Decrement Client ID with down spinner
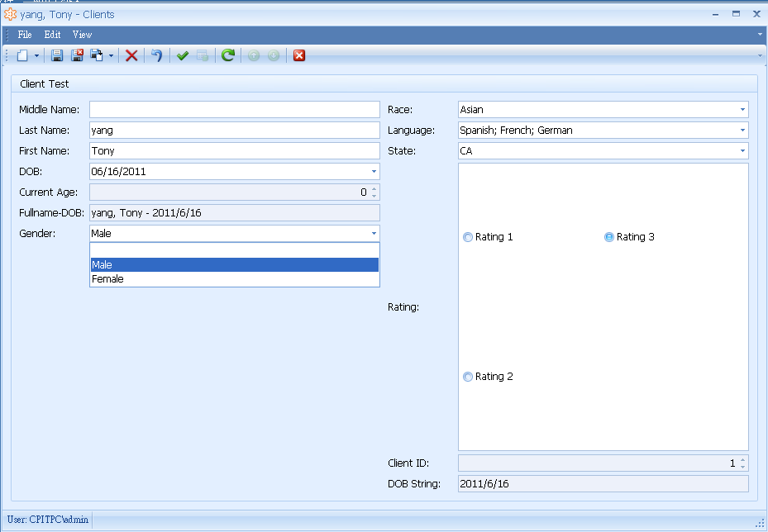Image resolution: width=768 pixels, height=532 pixels. tap(743, 467)
